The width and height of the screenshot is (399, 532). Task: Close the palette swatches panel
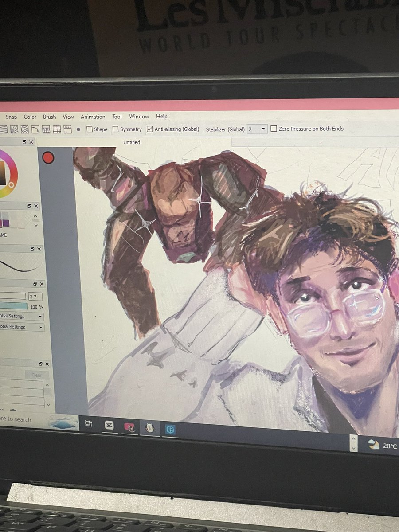(x=36, y=206)
